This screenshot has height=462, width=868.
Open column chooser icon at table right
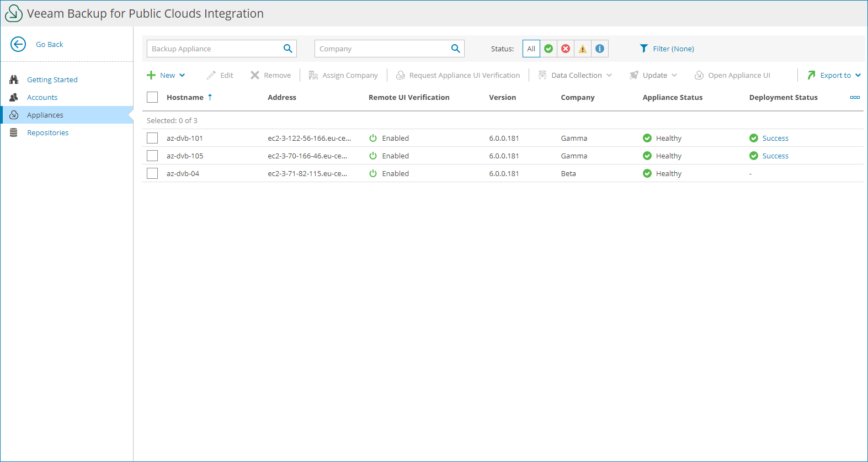click(x=855, y=98)
